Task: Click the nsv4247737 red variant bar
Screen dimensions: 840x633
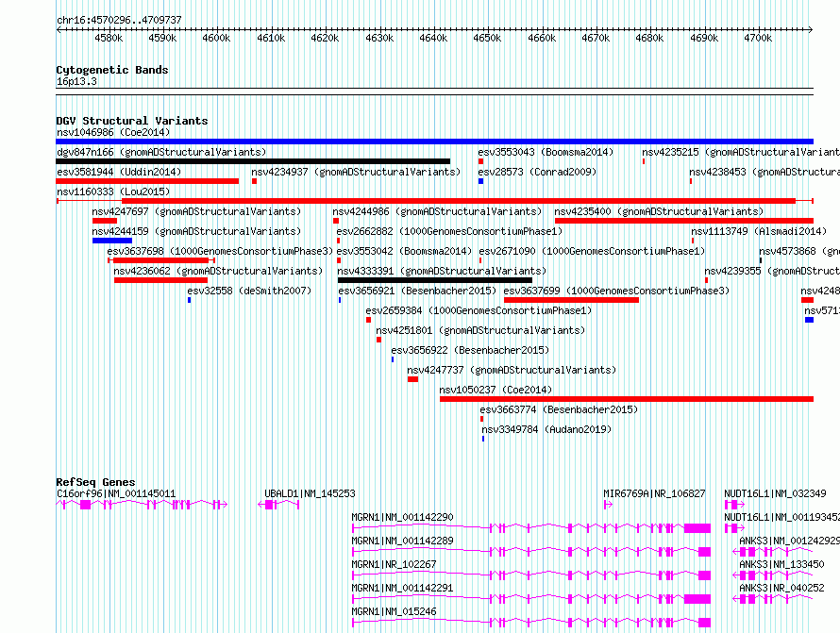Action: (x=412, y=379)
